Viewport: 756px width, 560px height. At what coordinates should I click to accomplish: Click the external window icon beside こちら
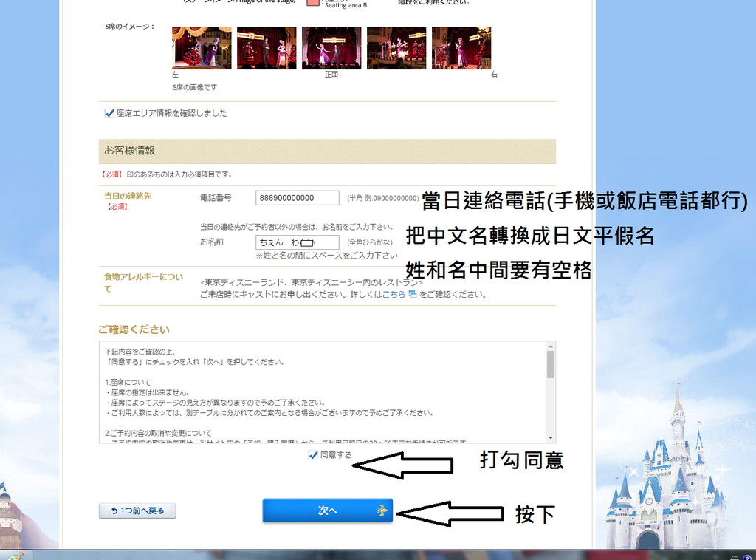pyautogui.click(x=413, y=294)
